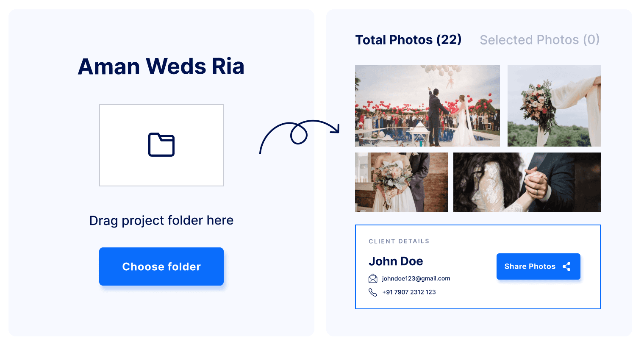644x344 pixels.
Task: Click the Aman Weds Ria project title
Action: point(161,67)
